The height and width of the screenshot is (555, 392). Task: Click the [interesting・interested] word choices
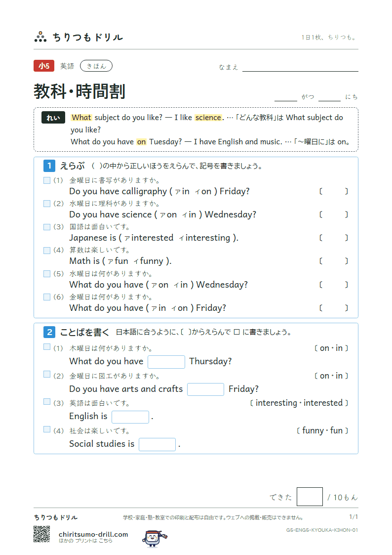click(299, 403)
